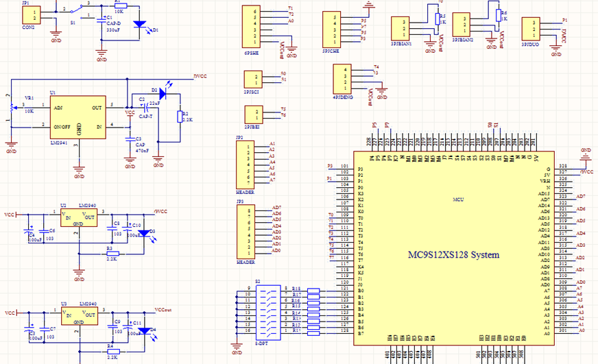This screenshot has width=598, height=364.
Task: Select the 3PJBIAN1 connector
Action: pos(400,29)
